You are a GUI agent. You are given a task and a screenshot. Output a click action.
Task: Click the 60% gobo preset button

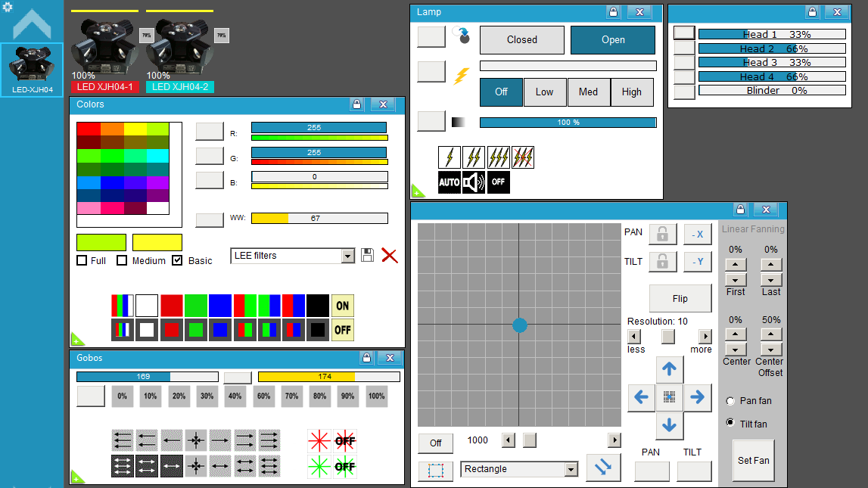[263, 396]
